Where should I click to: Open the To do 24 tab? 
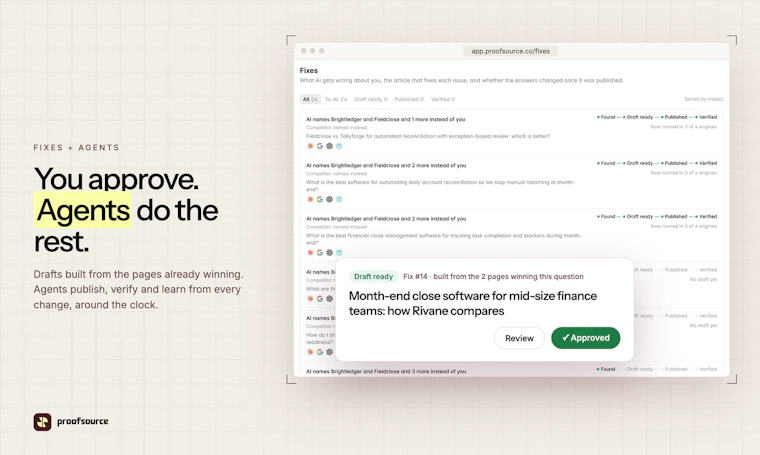click(336, 99)
